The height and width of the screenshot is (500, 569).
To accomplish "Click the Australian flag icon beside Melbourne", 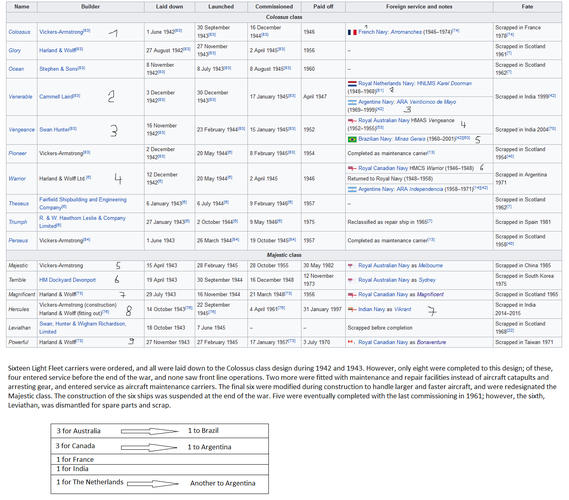I will click(352, 266).
